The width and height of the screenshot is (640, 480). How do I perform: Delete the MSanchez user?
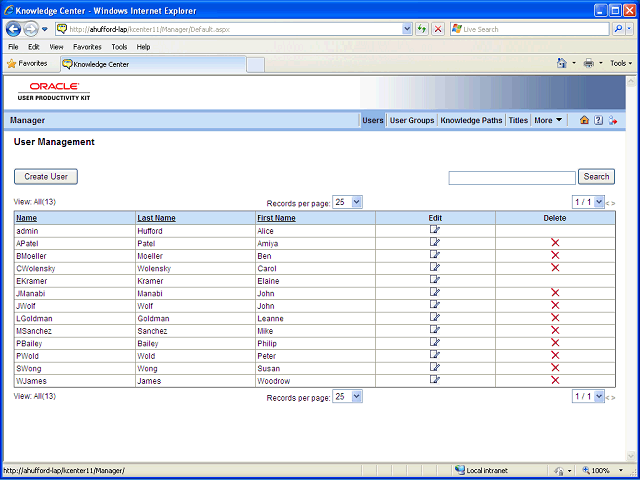pos(555,330)
